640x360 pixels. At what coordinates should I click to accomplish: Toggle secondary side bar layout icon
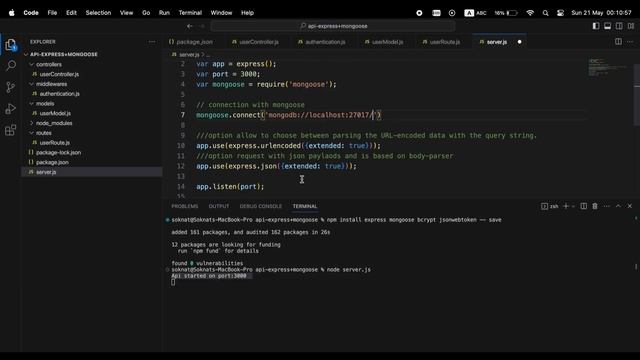(619, 26)
